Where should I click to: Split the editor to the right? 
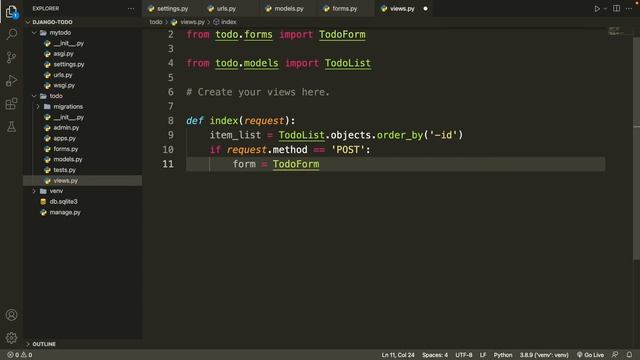coord(616,9)
